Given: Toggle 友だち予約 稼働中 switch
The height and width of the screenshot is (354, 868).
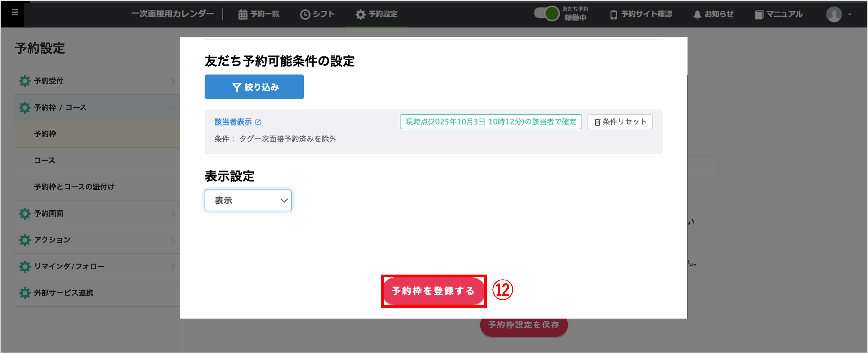Looking at the screenshot, I should click(x=547, y=14).
